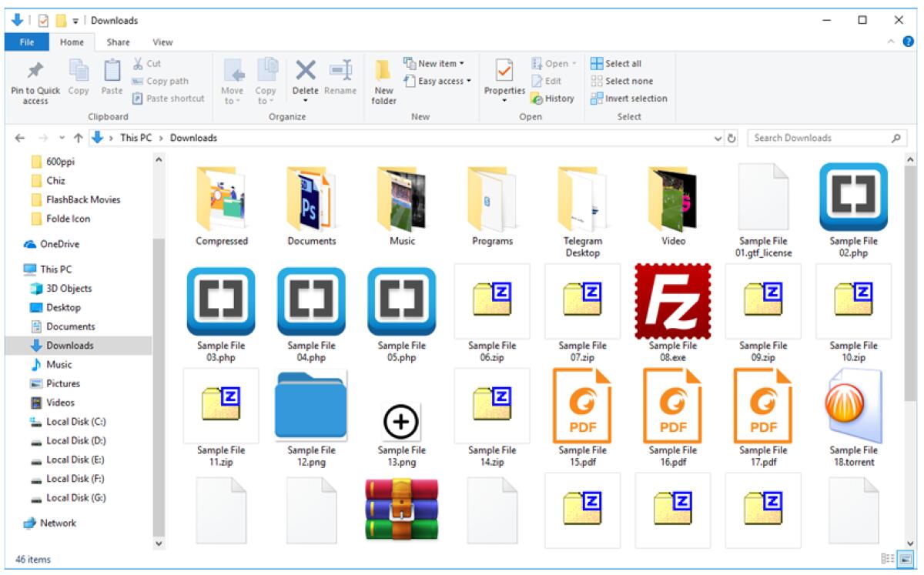This screenshot has width=924, height=575.
Task: Minimize the ribbon with the chevron control
Action: pos(892,42)
